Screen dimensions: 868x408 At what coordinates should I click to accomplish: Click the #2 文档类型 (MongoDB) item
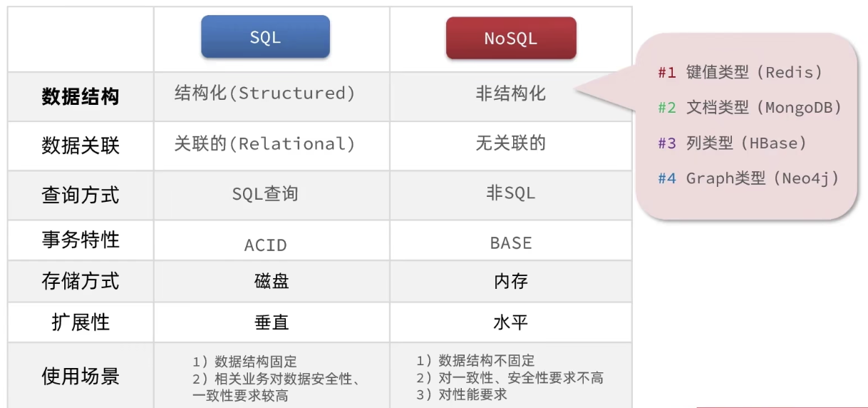point(750,108)
